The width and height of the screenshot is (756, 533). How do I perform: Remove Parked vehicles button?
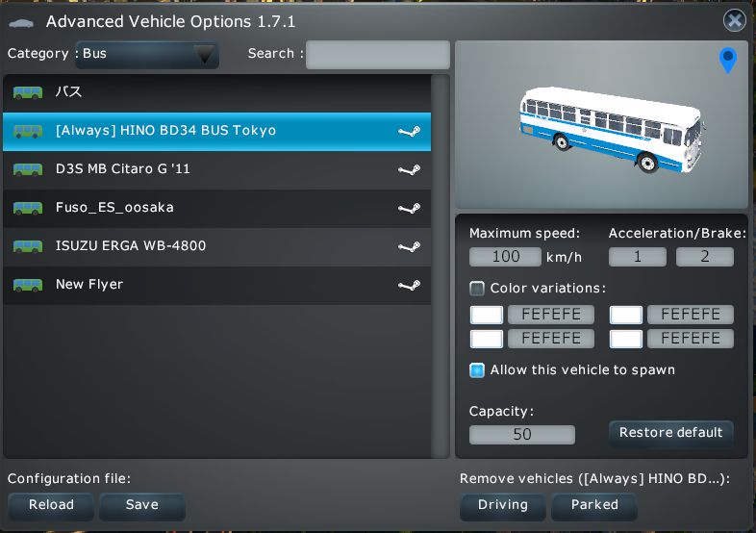pyautogui.click(x=594, y=505)
